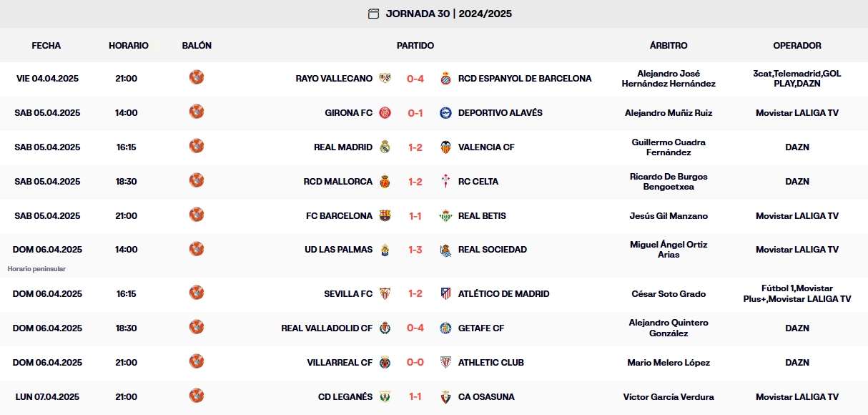The height and width of the screenshot is (415, 868).
Task: Click referee Jesús Gil Manzano's name
Action: coord(668,215)
